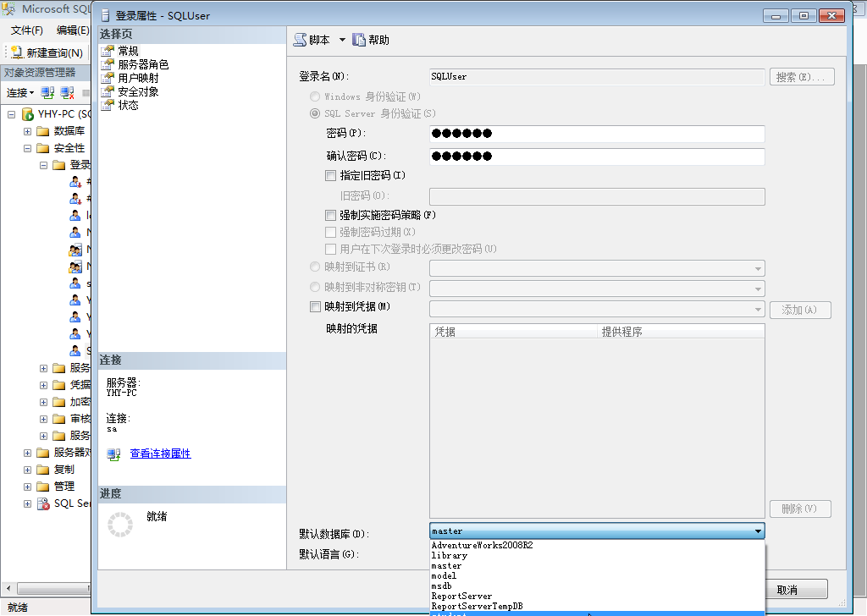Screen dimensions: 867x616
Task: Click Object Explorer horizontal scrollbar left arrow
Action: pyautogui.click(x=8, y=588)
